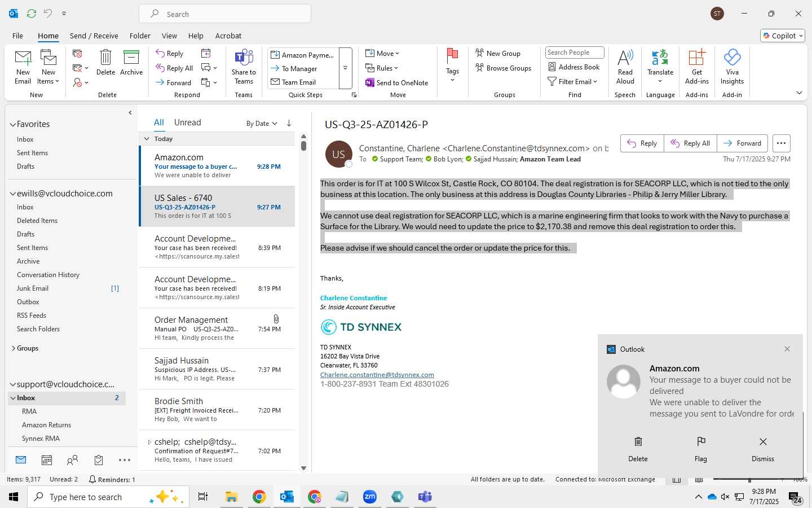This screenshot has width=812, height=508.
Task: Collapse the Today message group
Action: click(147, 139)
